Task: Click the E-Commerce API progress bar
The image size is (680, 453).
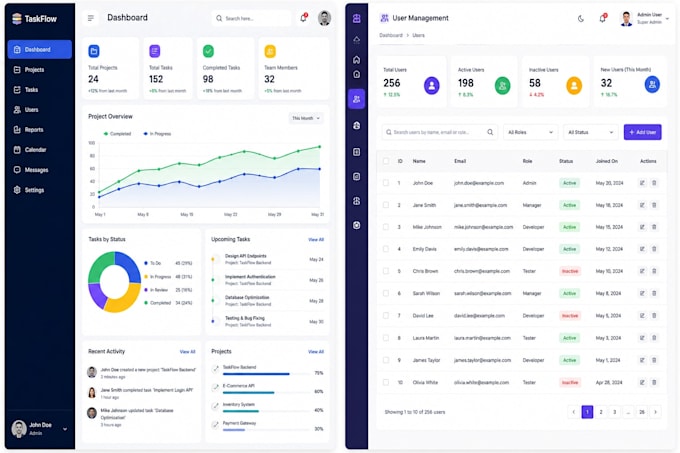Action: click(x=266, y=392)
